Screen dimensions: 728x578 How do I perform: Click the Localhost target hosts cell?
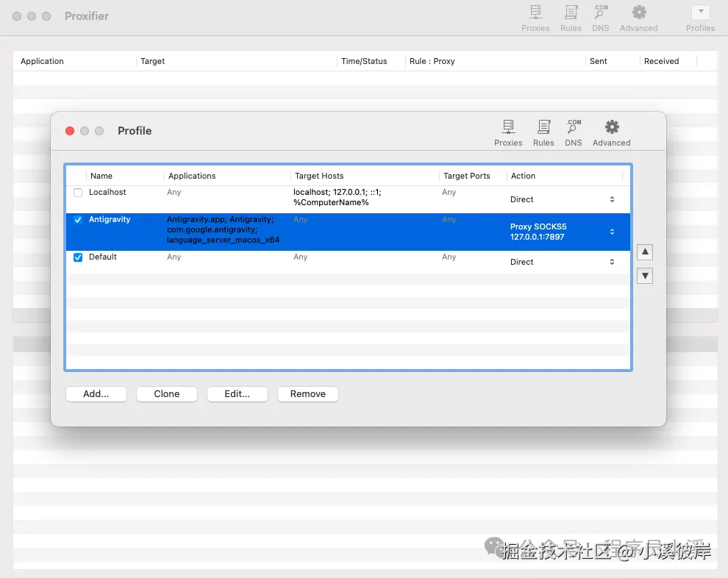(x=337, y=197)
